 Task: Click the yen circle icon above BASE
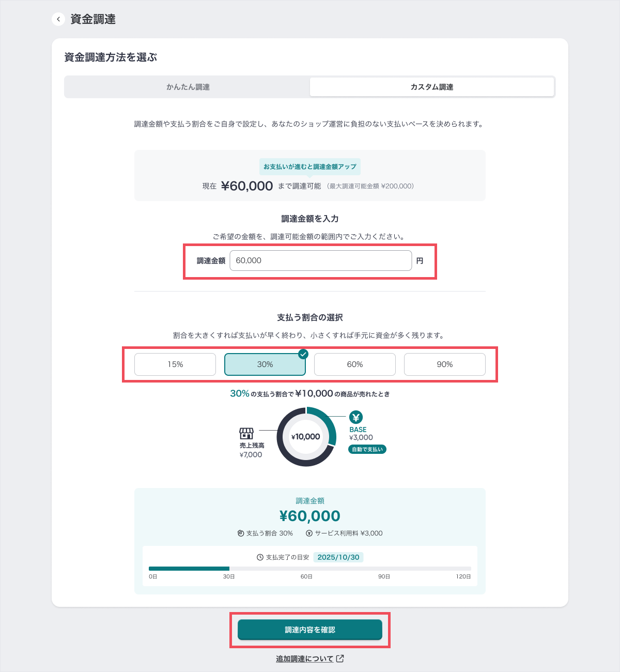point(356,417)
